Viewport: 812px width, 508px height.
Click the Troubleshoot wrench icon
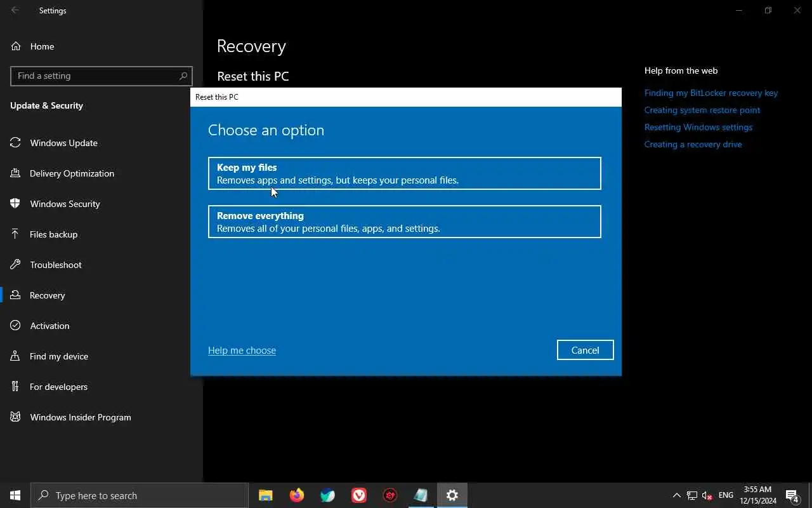(15, 265)
